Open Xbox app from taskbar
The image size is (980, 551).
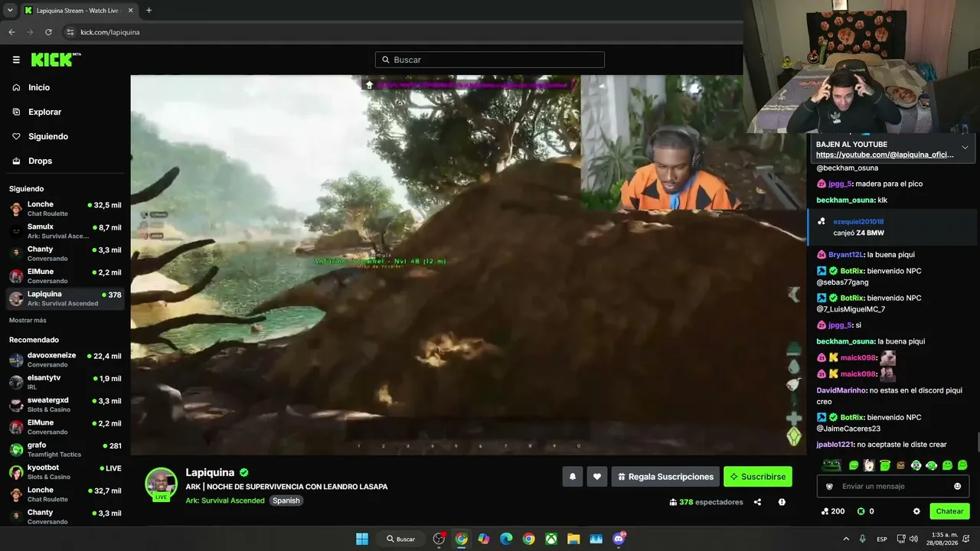[550, 539]
